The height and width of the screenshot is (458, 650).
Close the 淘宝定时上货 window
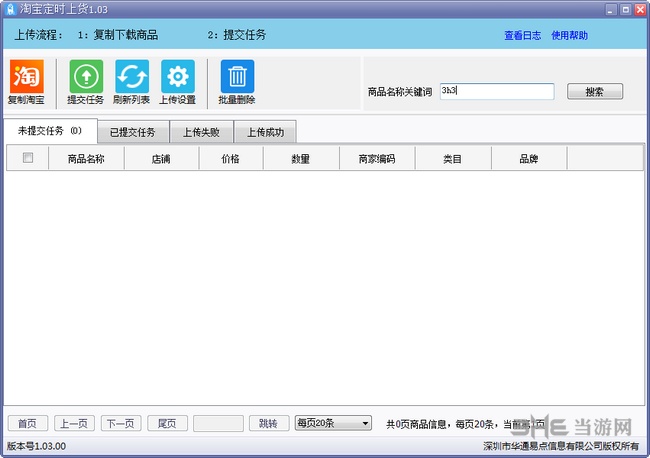(x=640, y=9)
